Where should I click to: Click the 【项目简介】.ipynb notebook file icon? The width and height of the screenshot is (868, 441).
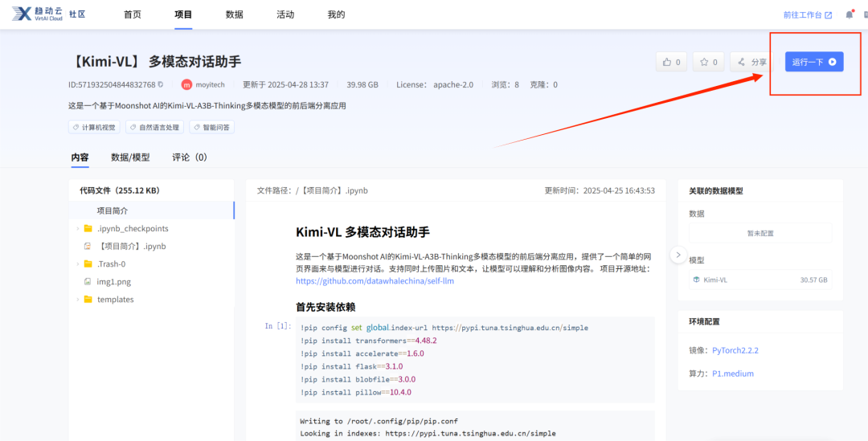(87, 247)
